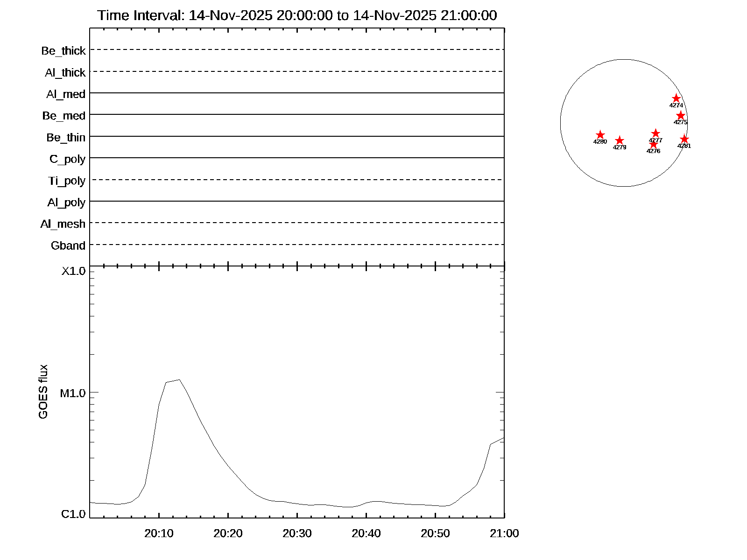This screenshot has width=747, height=560.
Task: Click the Time Interval title text
Action: tap(297, 15)
